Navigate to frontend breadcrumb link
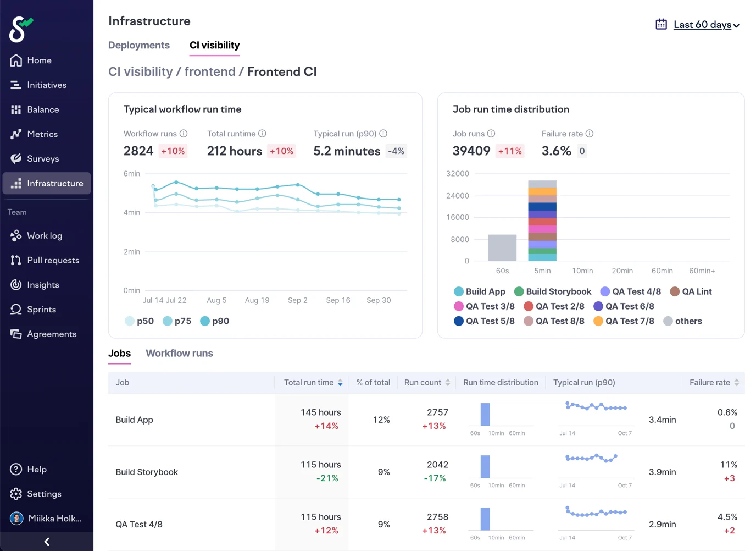Image resolution: width=756 pixels, height=551 pixels. click(209, 72)
